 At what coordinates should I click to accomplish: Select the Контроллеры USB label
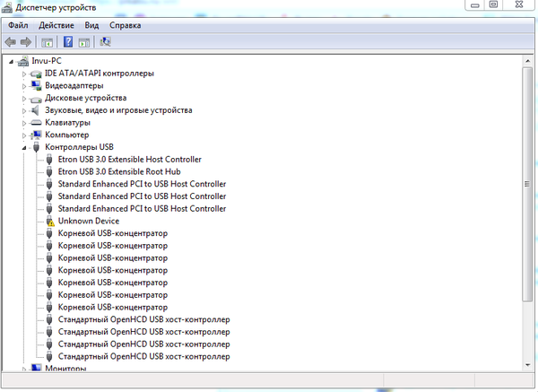click(x=79, y=147)
